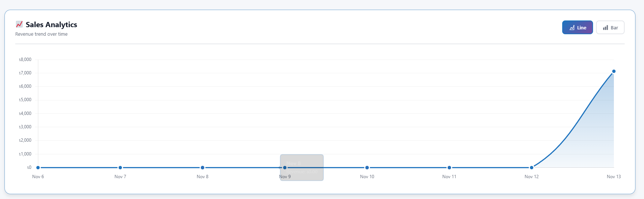Click the Revenue trend over time subtitle

[41, 34]
